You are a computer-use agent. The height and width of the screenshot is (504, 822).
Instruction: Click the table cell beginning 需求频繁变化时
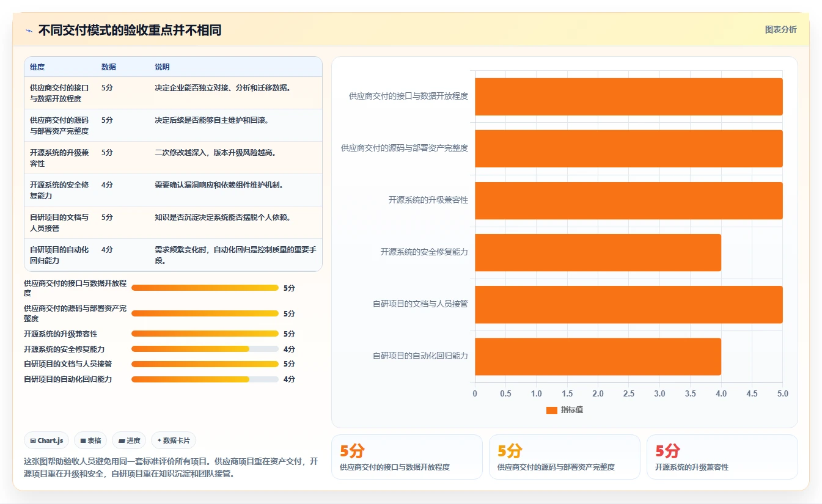[235, 255]
